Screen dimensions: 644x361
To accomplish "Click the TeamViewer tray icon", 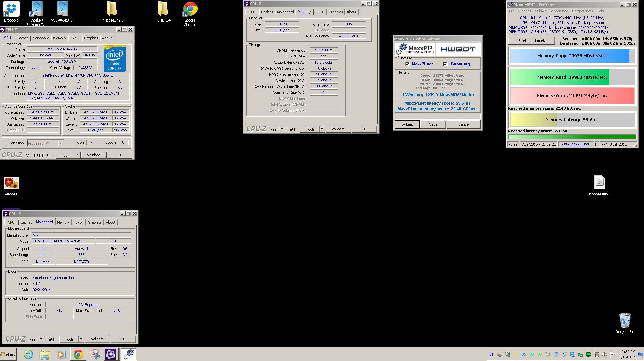I will coord(572,354).
